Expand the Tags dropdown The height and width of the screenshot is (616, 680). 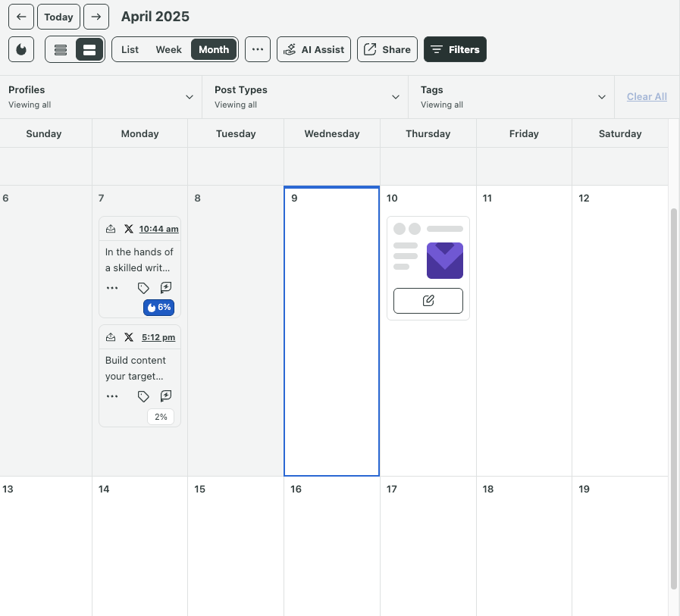tap(601, 96)
